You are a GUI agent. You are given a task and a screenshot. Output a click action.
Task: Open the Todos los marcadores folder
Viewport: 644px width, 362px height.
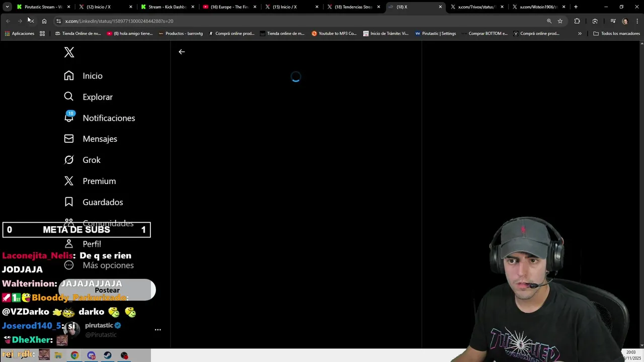[x=616, y=34]
